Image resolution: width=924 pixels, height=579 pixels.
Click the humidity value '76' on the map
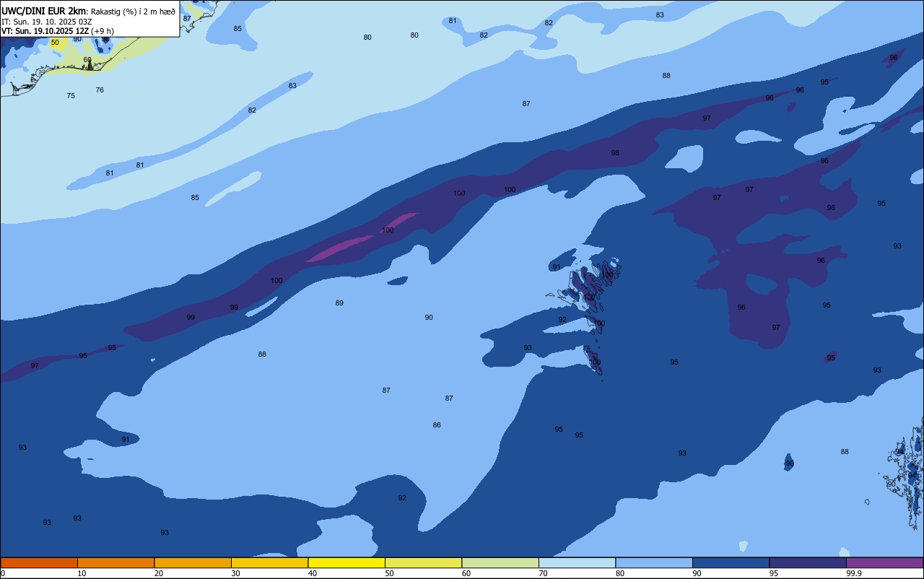(x=100, y=90)
